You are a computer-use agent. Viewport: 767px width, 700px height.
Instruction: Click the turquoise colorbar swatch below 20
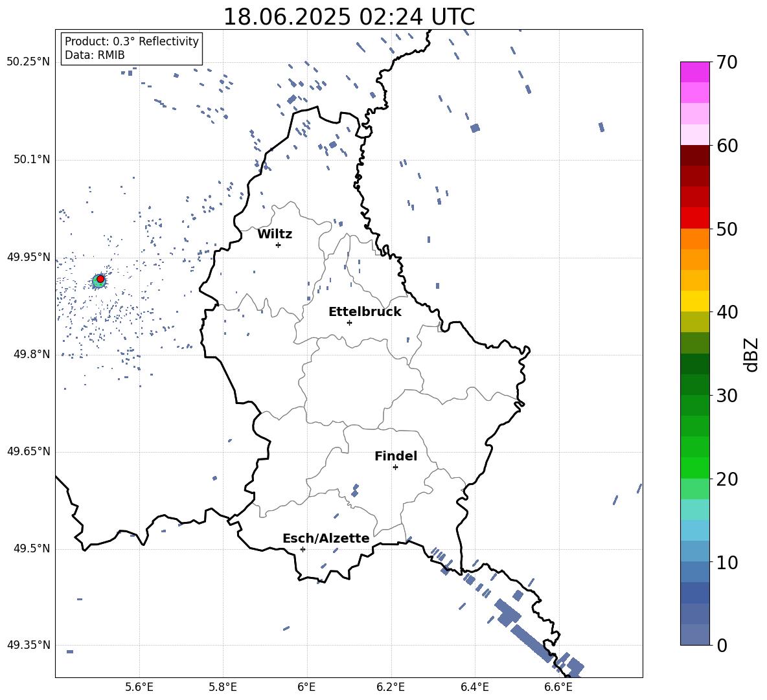point(694,510)
